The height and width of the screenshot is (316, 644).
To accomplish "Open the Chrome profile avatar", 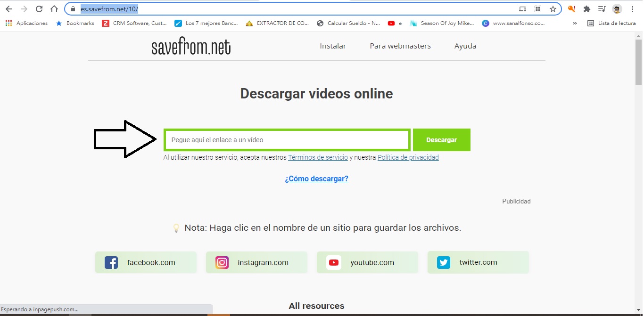I will (617, 9).
